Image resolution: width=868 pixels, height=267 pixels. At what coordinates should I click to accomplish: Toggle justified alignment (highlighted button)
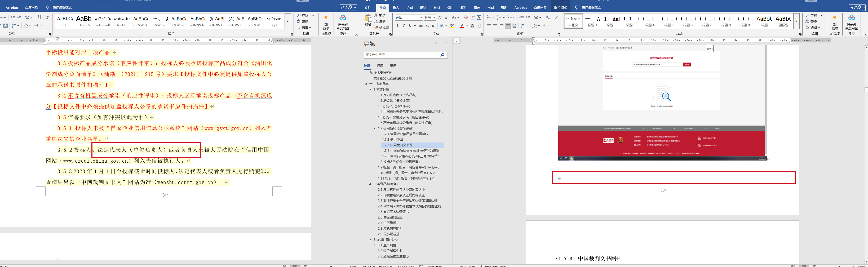coord(508,26)
